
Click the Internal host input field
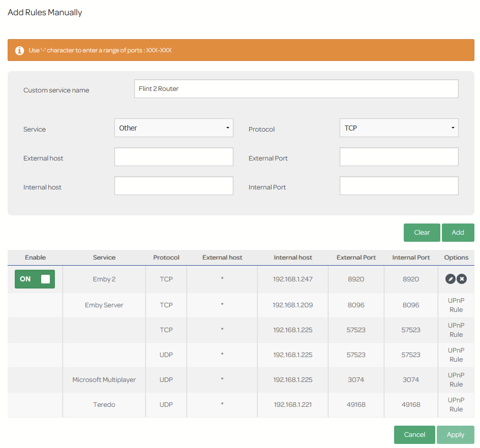point(173,186)
